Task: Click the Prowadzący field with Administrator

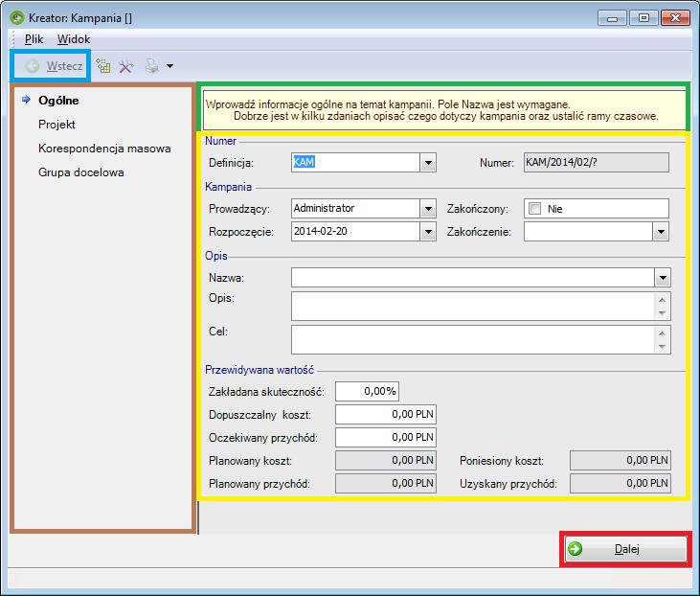Action: [355, 209]
